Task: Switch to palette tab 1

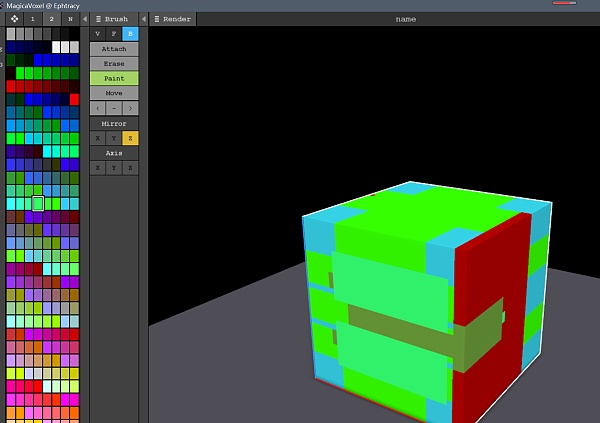Action: [31, 18]
